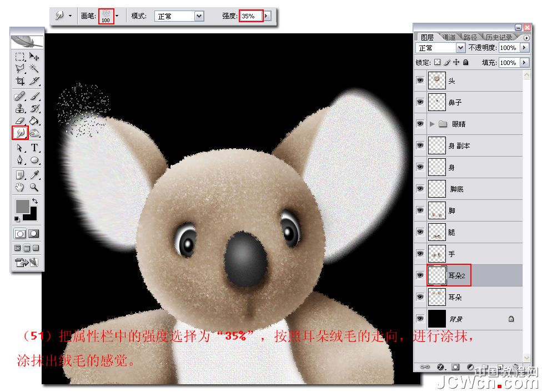Open the 强度 slider arrow
This screenshot has height=392, width=542.
click(x=267, y=16)
